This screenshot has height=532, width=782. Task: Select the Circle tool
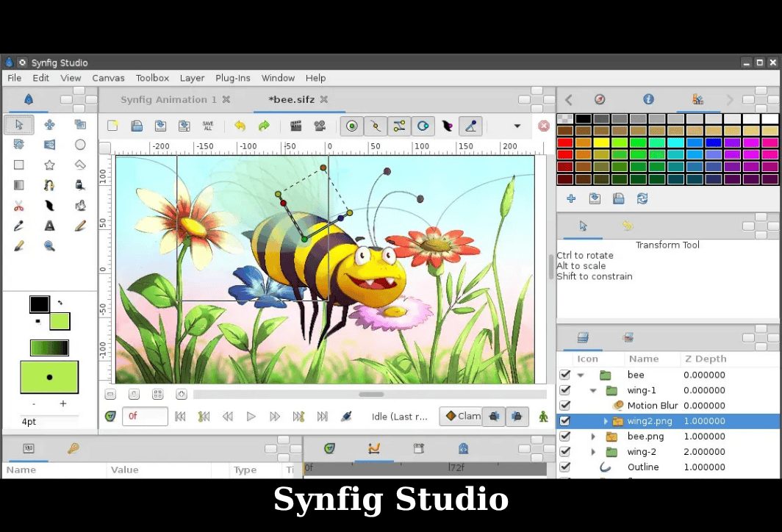80,145
